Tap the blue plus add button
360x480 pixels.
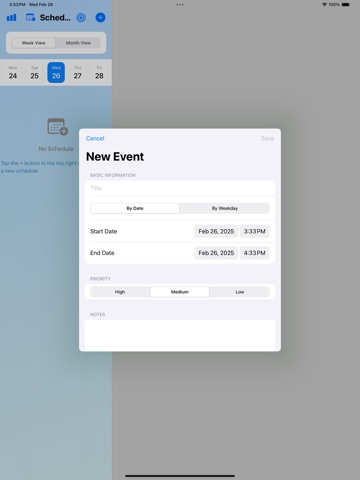[100, 18]
